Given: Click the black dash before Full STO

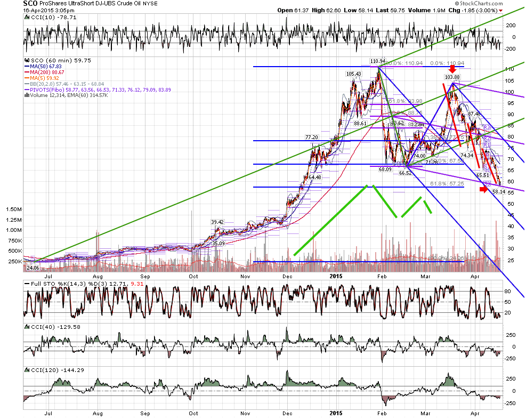Looking at the screenshot, I should pos(27,284).
